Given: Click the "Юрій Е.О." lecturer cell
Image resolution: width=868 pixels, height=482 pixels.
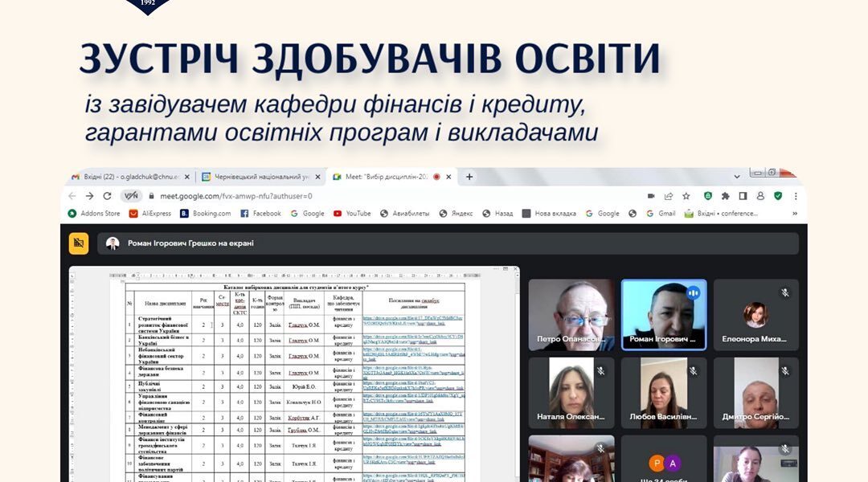Looking at the screenshot, I should tap(303, 387).
